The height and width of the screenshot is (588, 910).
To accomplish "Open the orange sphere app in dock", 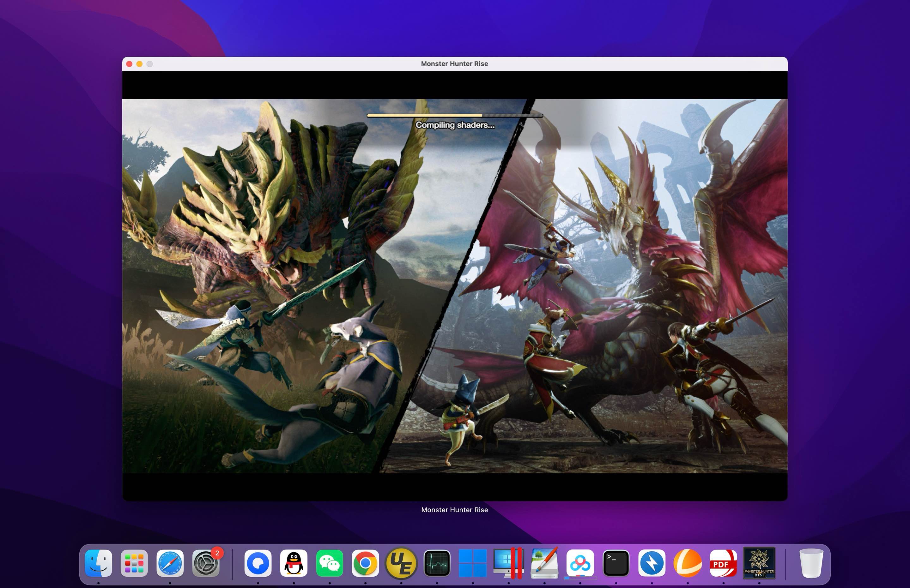I will pos(688,563).
